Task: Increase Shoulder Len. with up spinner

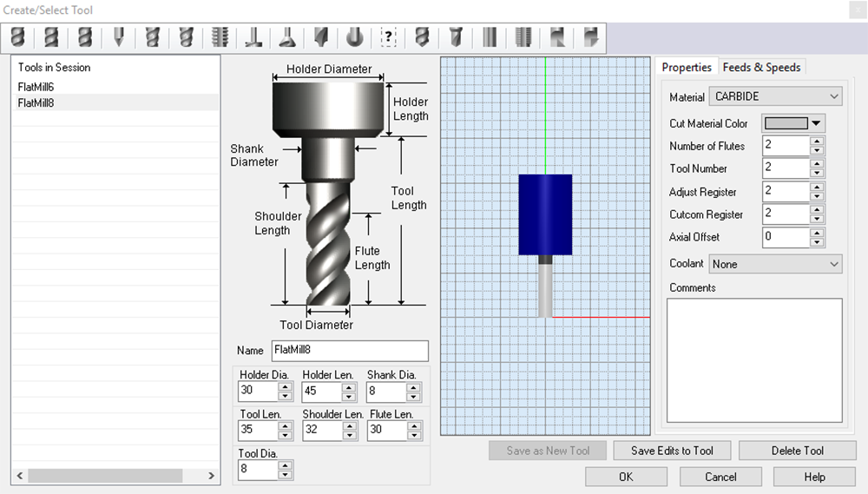Action: click(x=349, y=426)
